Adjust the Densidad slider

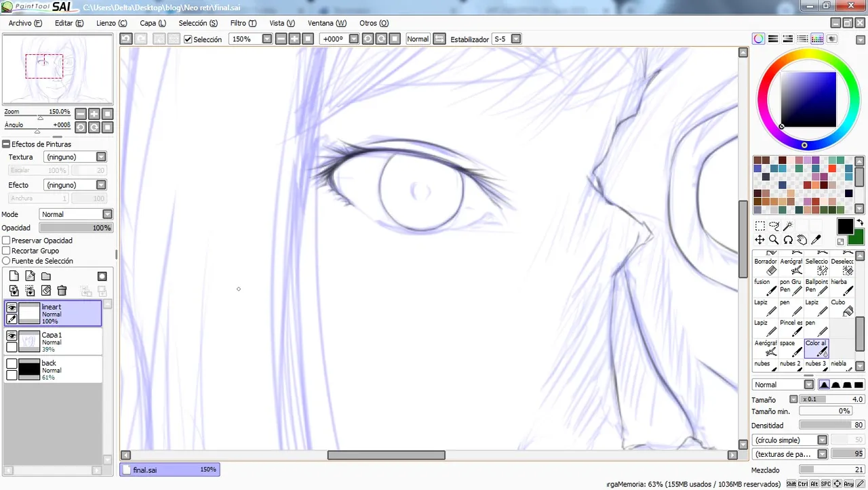[x=831, y=426]
